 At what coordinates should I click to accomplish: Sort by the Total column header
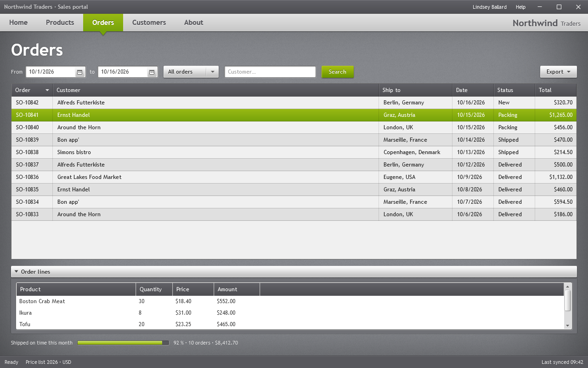tap(556, 90)
